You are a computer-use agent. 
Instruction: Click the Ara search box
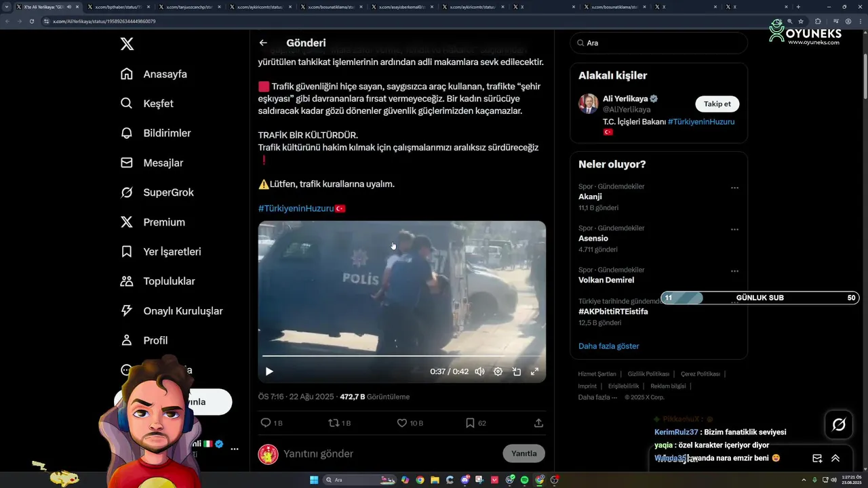[x=658, y=43]
